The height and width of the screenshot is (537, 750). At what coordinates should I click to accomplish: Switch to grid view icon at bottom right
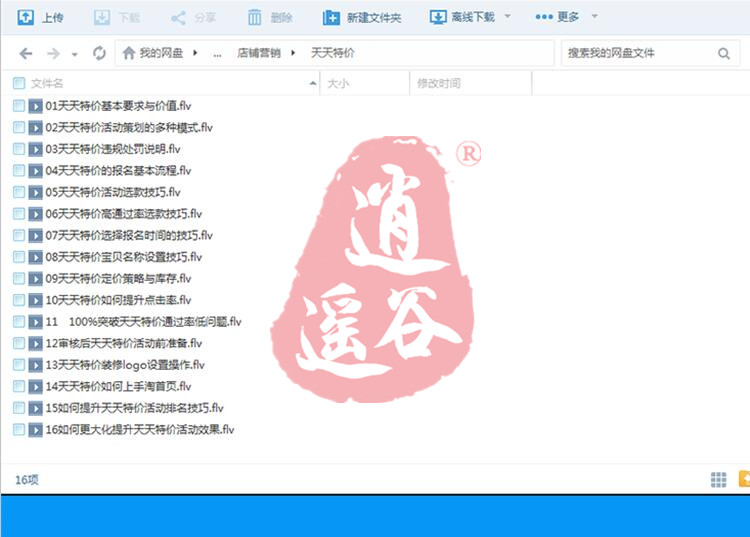pyautogui.click(x=718, y=480)
